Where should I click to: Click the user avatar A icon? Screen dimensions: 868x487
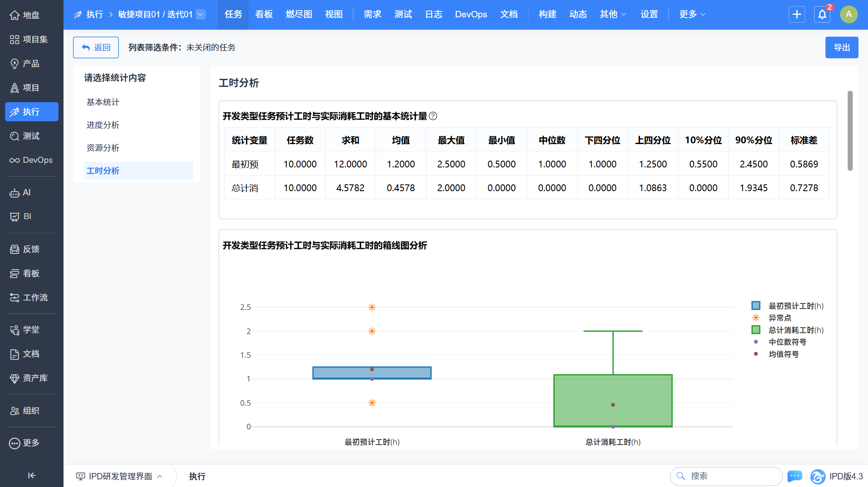point(849,14)
